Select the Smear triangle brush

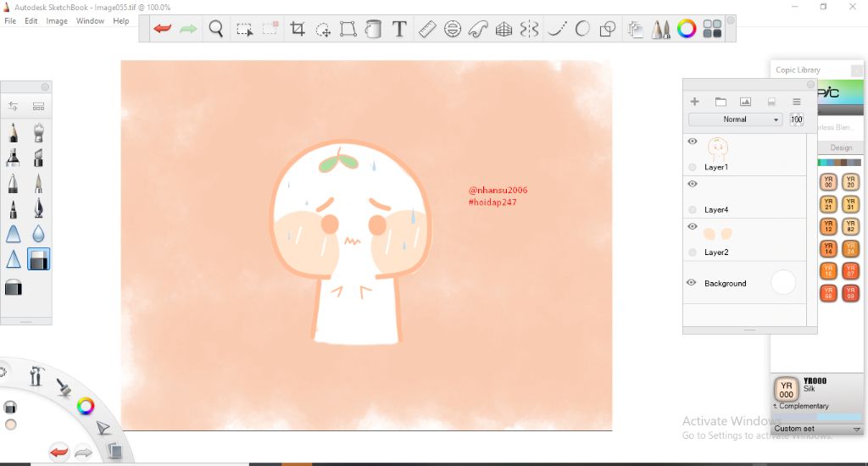click(x=14, y=234)
